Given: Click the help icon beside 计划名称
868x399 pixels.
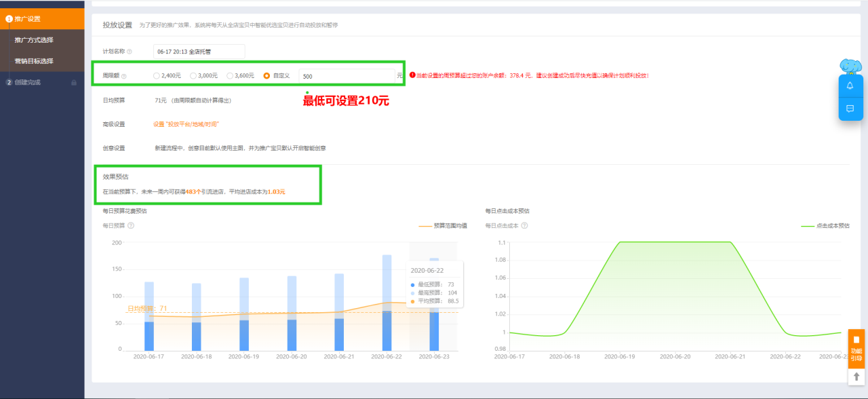Looking at the screenshot, I should point(131,51).
